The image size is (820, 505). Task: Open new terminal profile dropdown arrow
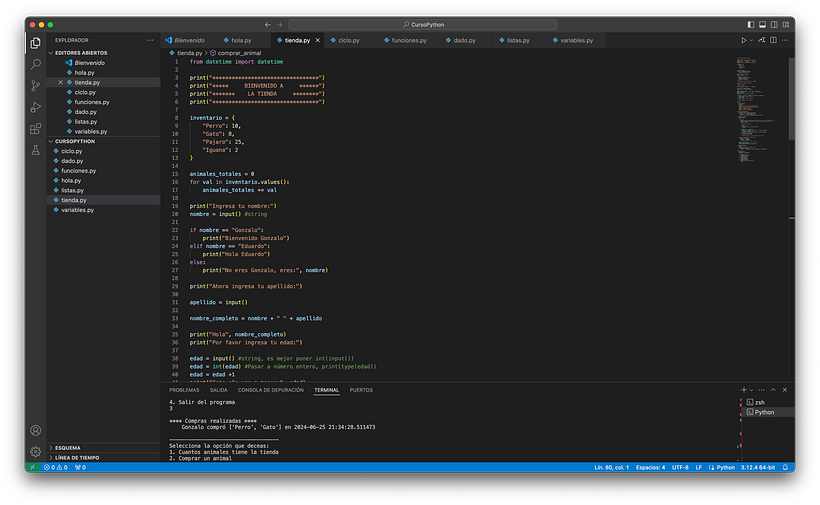point(751,390)
